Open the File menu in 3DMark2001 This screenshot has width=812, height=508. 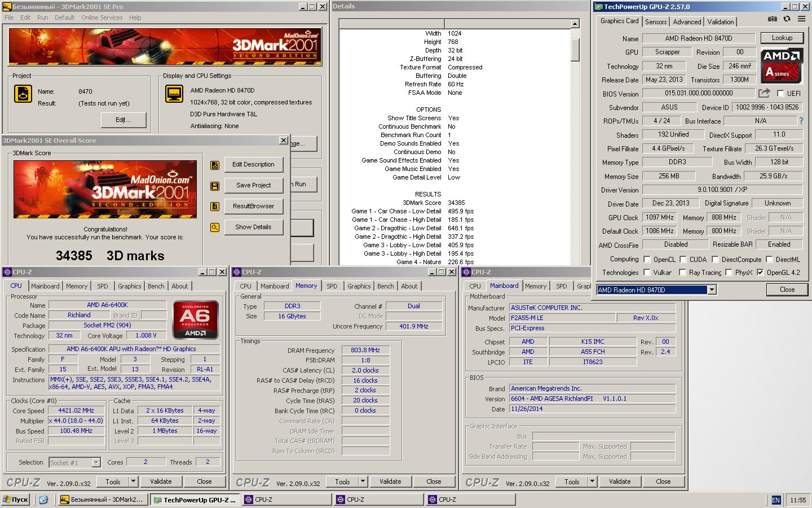9,17
